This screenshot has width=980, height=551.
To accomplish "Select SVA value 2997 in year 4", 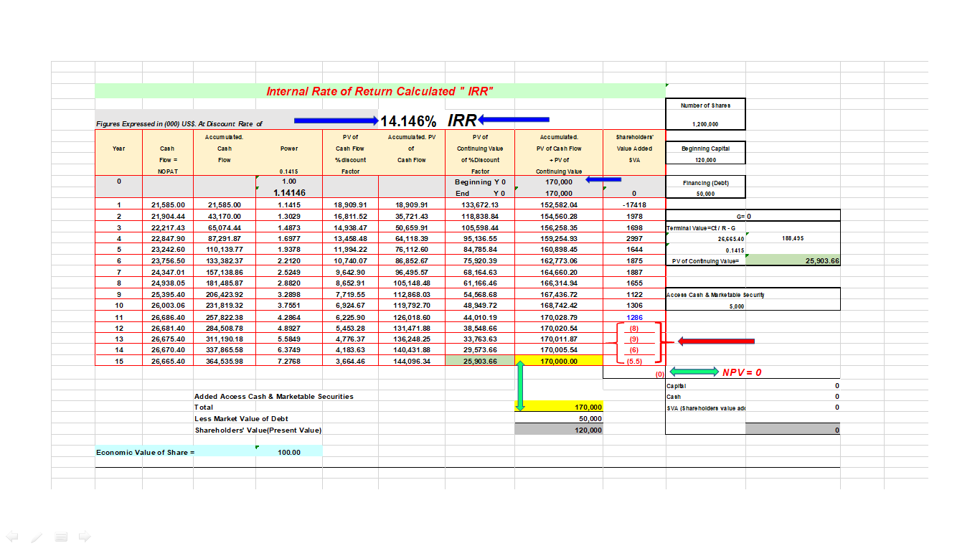I will pos(634,240).
